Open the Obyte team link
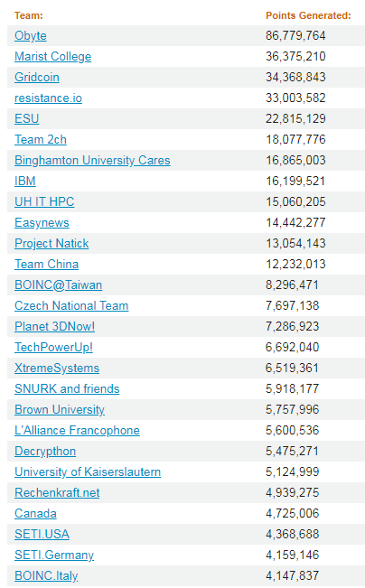365x588 pixels. (x=31, y=35)
